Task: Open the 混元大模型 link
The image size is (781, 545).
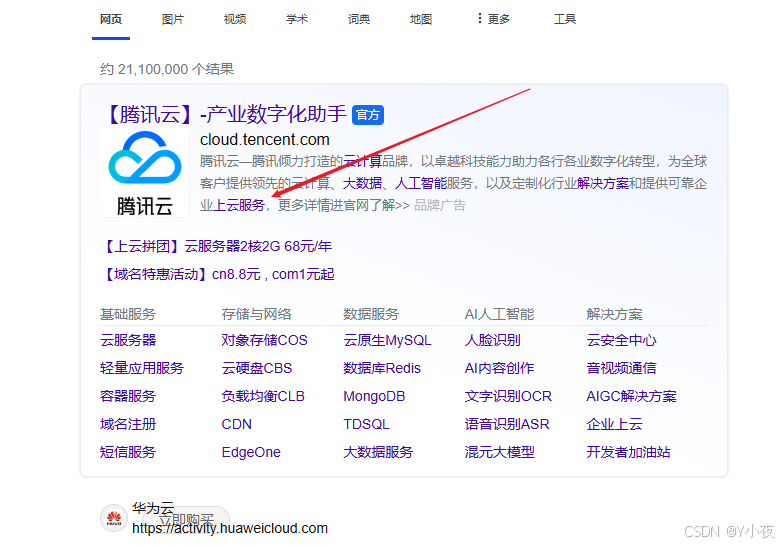Action: tap(500, 451)
